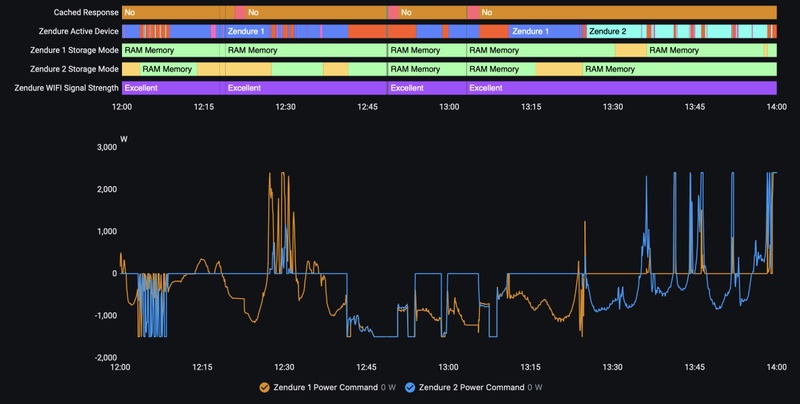Click the 12:45 tick under the state timeline rows
This screenshot has width=800, height=404.
[x=367, y=107]
